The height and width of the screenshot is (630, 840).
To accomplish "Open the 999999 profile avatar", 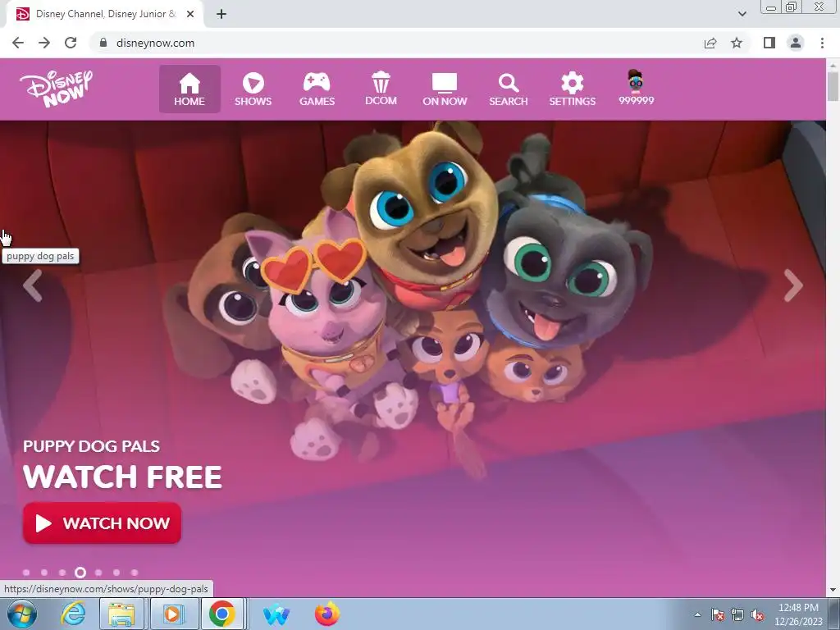I will (x=636, y=88).
